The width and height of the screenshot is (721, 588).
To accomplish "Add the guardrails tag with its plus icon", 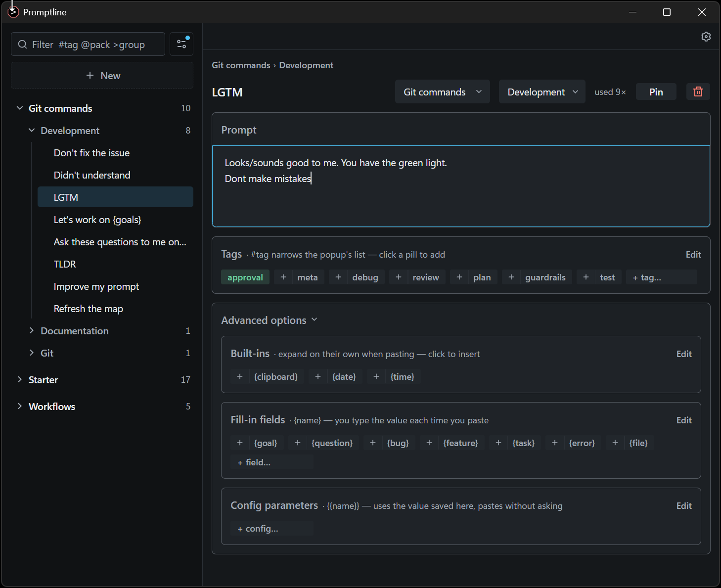I will tap(511, 277).
